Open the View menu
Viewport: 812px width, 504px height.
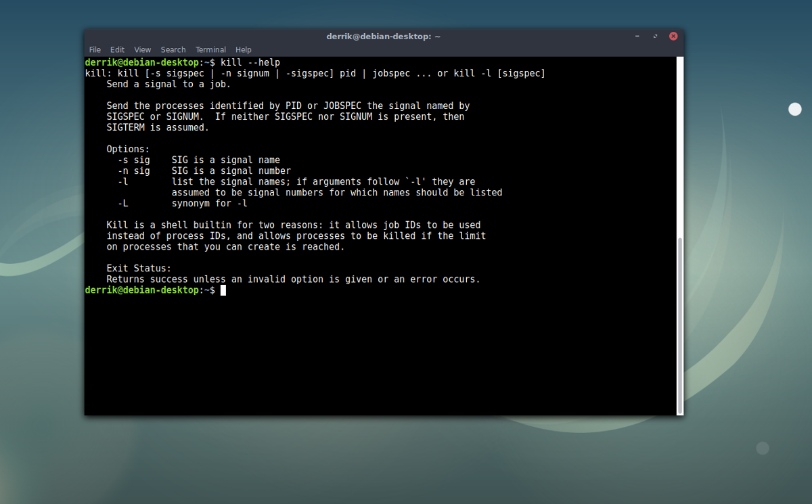pyautogui.click(x=142, y=49)
